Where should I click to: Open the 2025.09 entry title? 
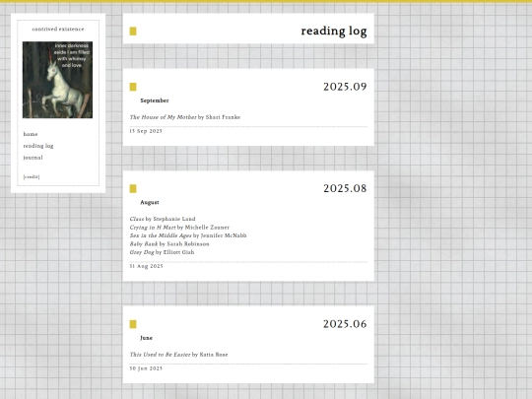345,87
